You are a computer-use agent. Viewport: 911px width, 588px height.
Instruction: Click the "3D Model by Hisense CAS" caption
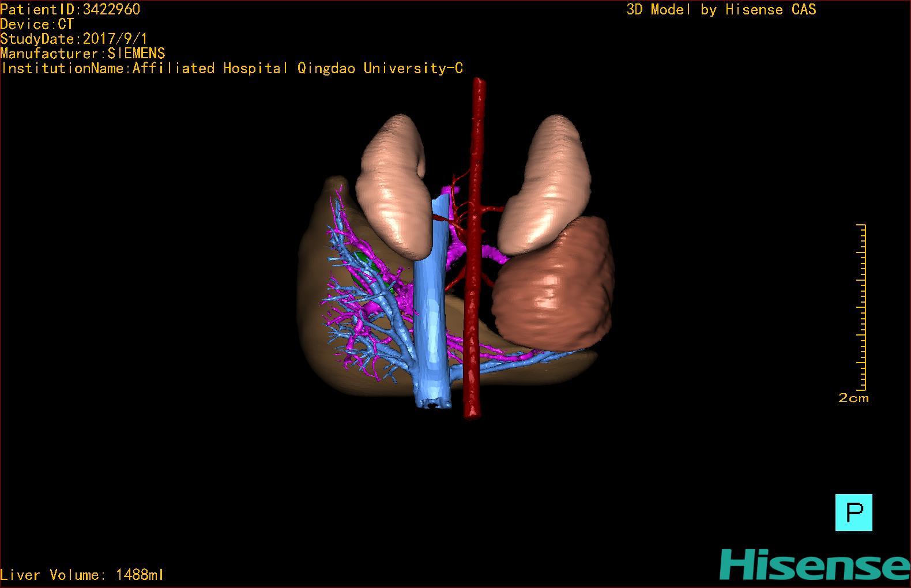(x=721, y=9)
